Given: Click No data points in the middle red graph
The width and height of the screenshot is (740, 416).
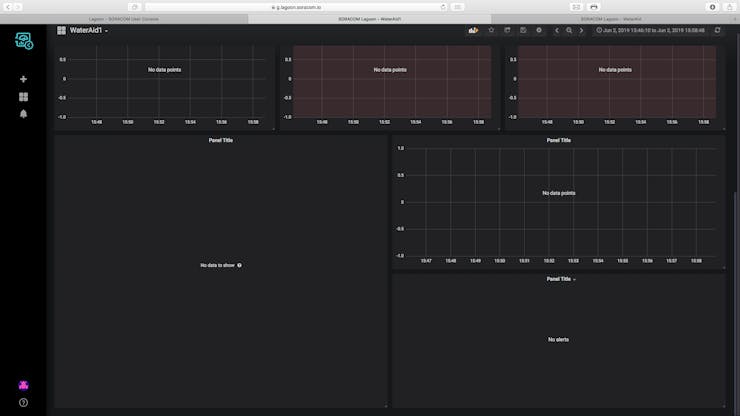Looking at the screenshot, I should 390,70.
